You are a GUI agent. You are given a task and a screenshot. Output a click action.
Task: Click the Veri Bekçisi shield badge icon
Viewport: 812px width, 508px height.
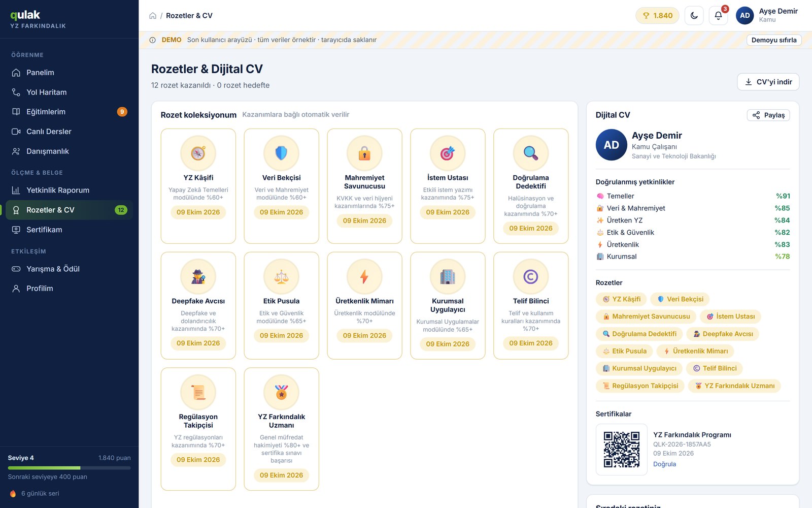click(281, 153)
